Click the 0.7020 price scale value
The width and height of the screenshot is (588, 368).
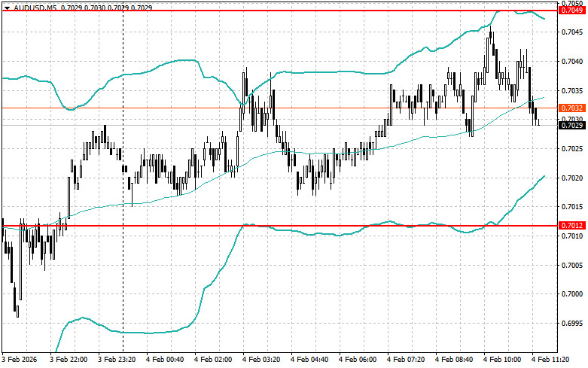click(x=572, y=178)
